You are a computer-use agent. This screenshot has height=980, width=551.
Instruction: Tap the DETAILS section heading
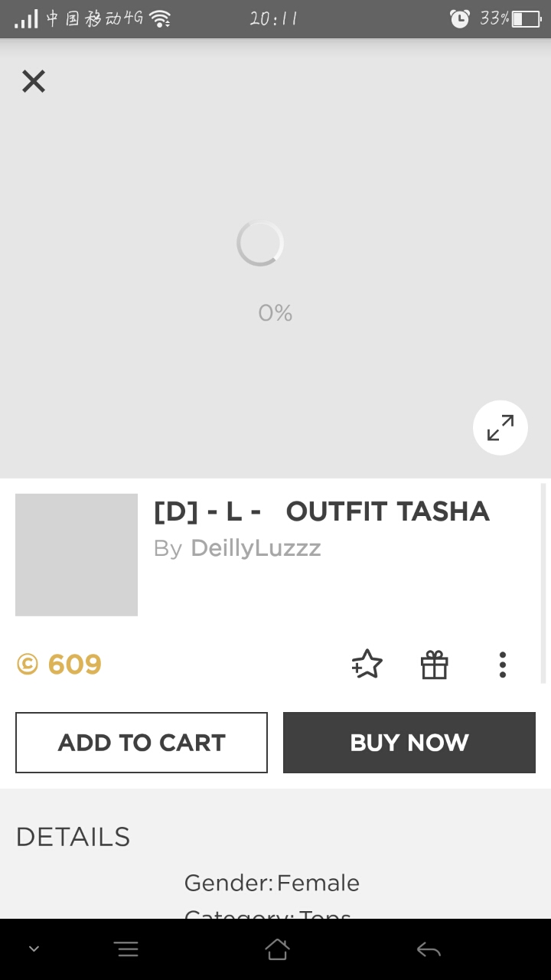pyautogui.click(x=73, y=837)
